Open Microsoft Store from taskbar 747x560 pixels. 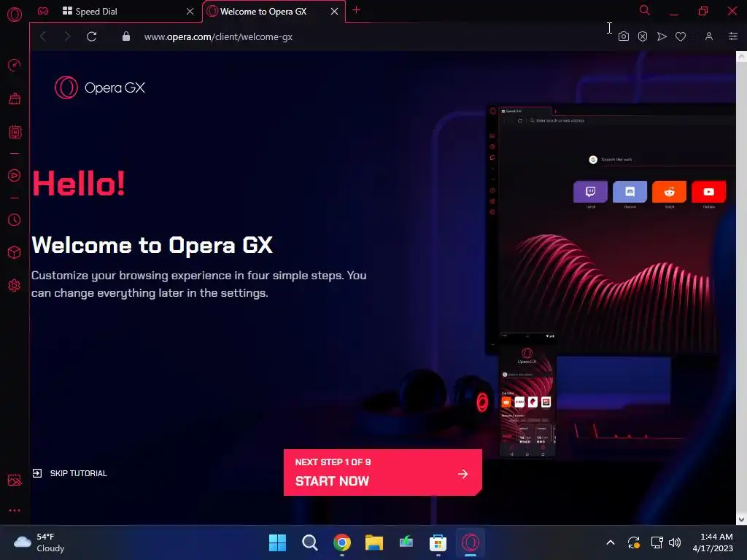point(438,542)
